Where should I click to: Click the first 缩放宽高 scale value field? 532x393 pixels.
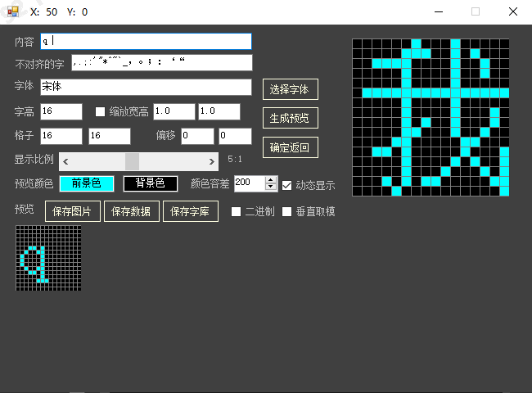[x=174, y=111]
